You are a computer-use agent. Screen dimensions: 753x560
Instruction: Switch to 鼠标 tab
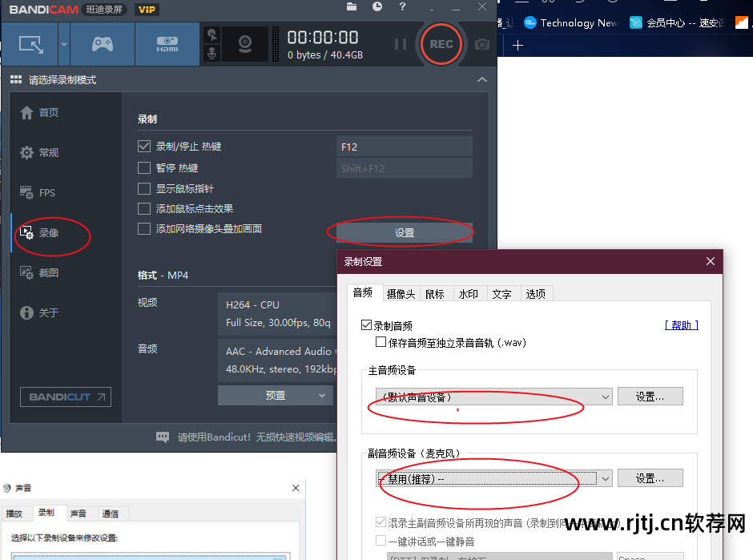435,294
